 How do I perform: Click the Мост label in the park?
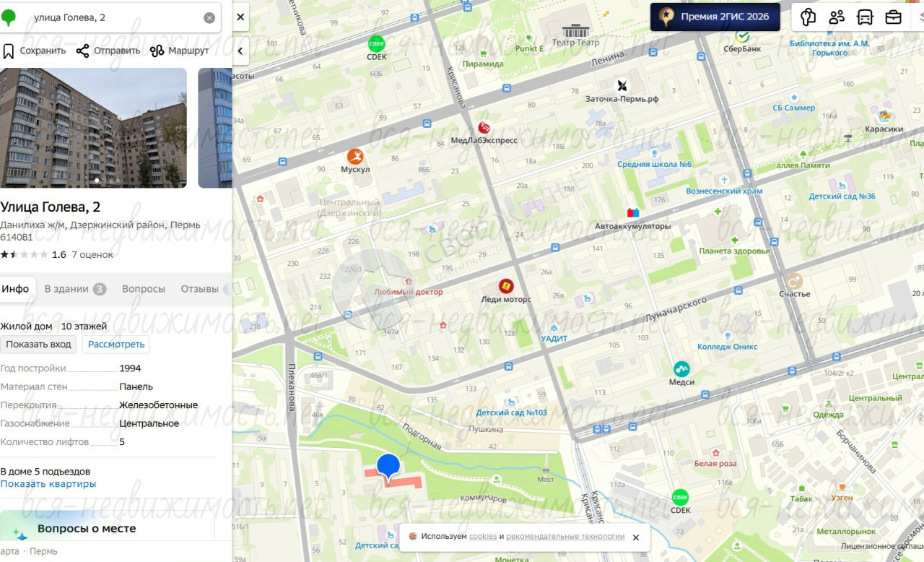(x=546, y=480)
